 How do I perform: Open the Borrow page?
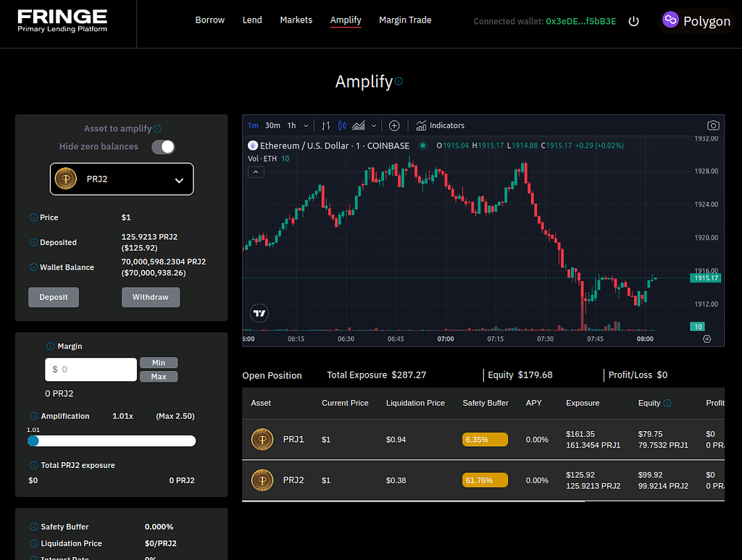(209, 20)
